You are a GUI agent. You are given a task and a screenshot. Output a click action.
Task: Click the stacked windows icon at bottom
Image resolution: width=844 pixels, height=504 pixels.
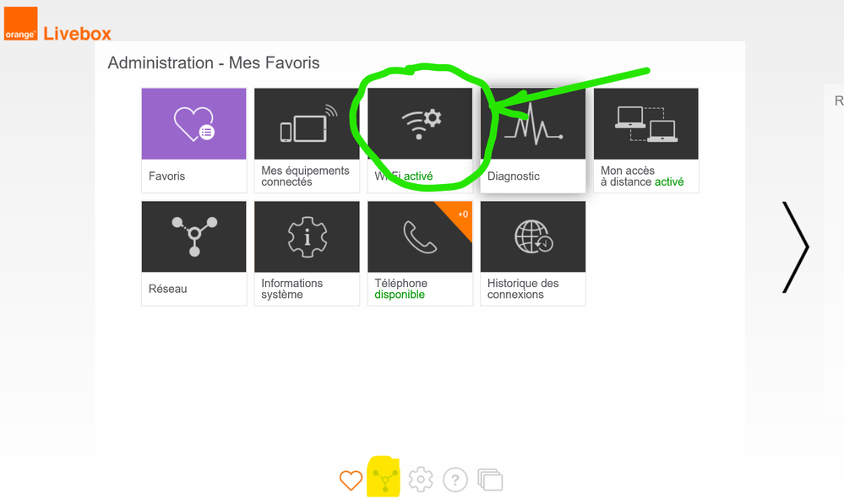[490, 480]
